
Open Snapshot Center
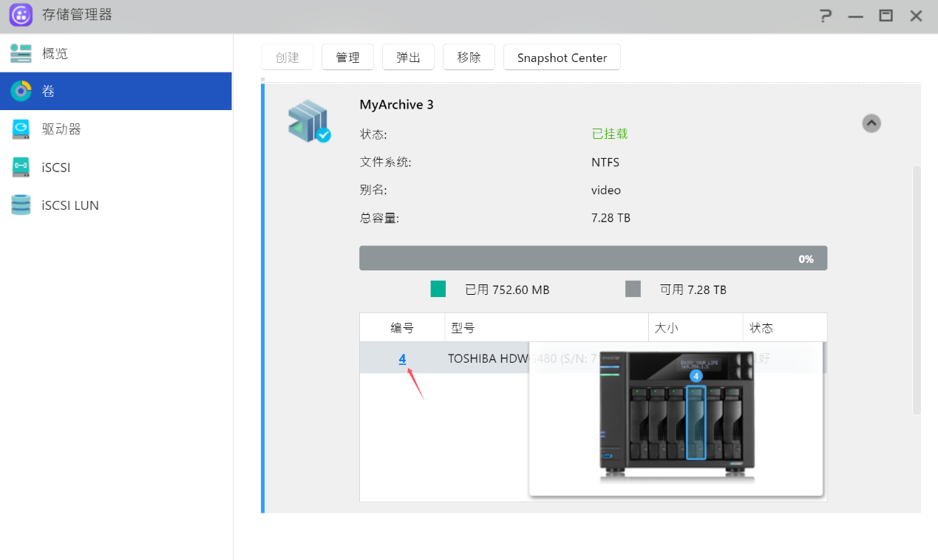coord(562,58)
